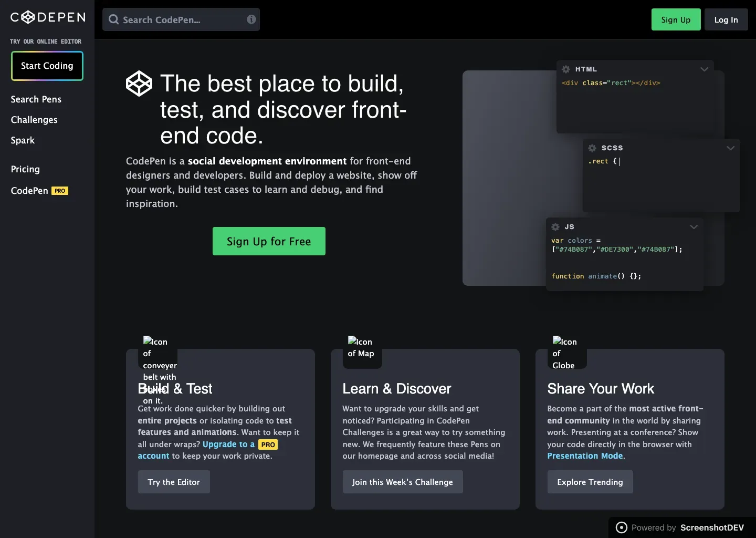Viewport: 756px width, 538px height.
Task: Click the Start Coding button
Action: 47,66
